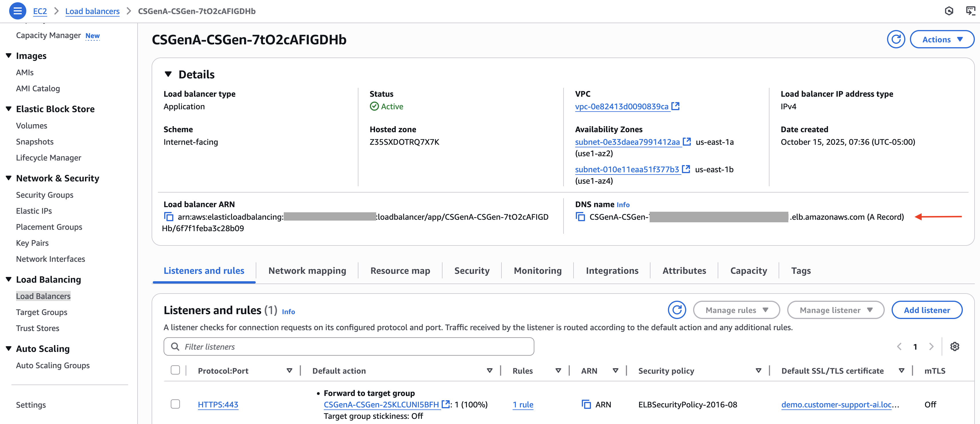This screenshot has height=424, width=980.
Task: Copy the DNS name icon
Action: coord(580,217)
